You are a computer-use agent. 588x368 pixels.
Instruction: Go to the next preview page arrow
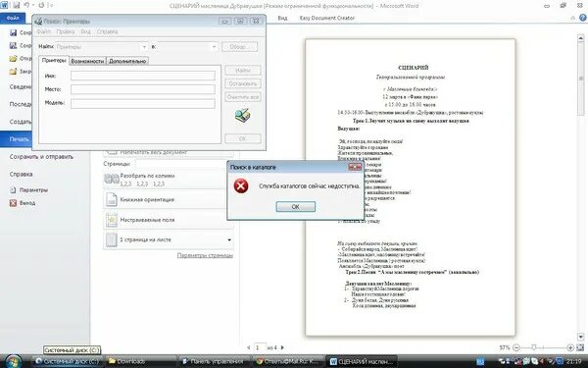282,347
